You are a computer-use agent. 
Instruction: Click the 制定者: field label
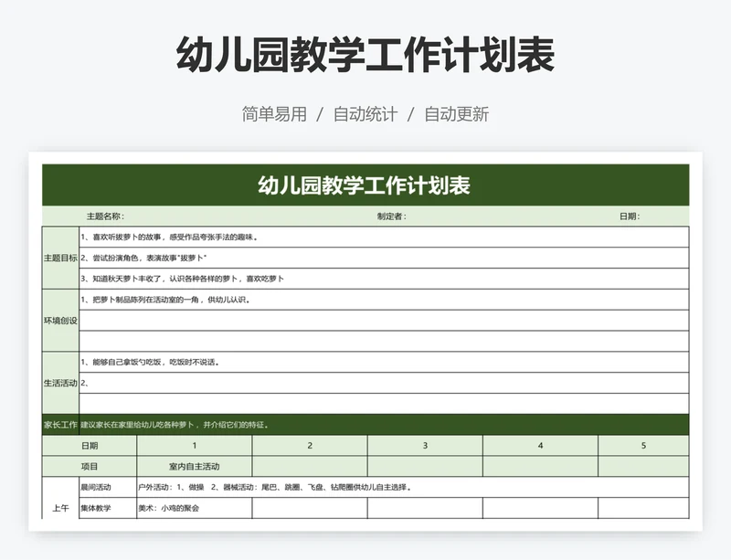click(x=392, y=217)
